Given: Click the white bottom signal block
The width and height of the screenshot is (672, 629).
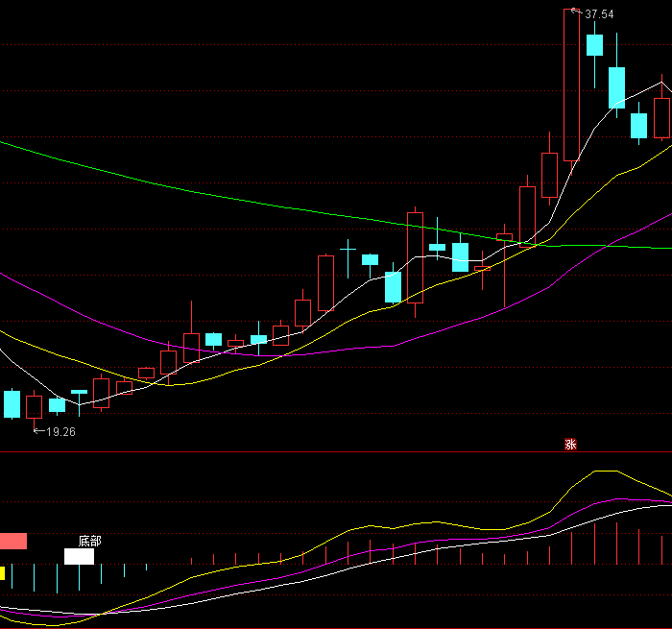Looking at the screenshot, I should click(x=79, y=557).
